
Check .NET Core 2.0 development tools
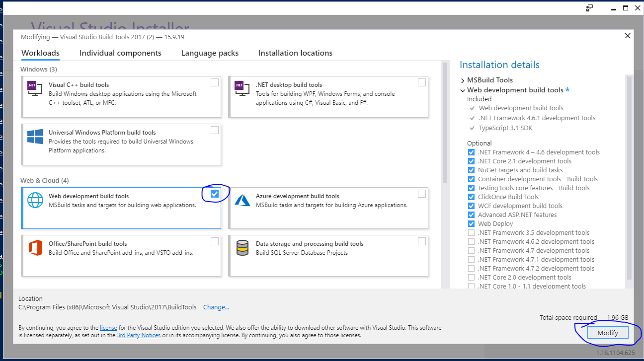471,278
